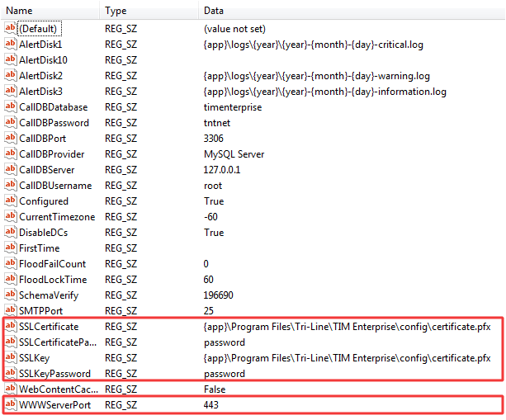The height and width of the screenshot is (420, 506).
Task: Select the AlertDisk2 value name
Action: pyautogui.click(x=40, y=76)
